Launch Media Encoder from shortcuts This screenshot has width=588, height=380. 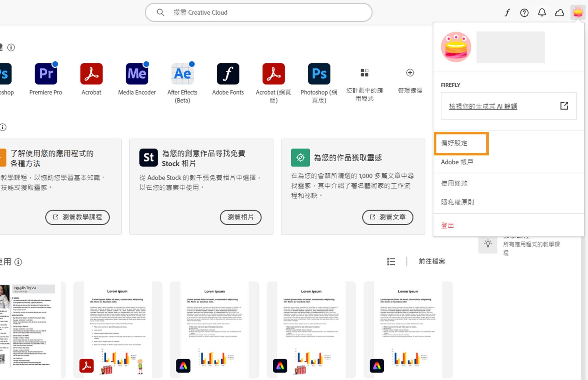[x=137, y=74]
